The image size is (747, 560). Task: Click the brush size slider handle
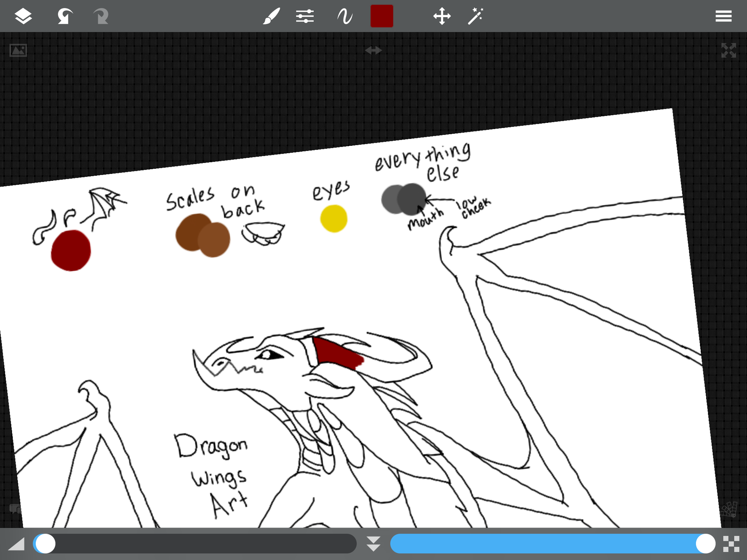click(45, 543)
